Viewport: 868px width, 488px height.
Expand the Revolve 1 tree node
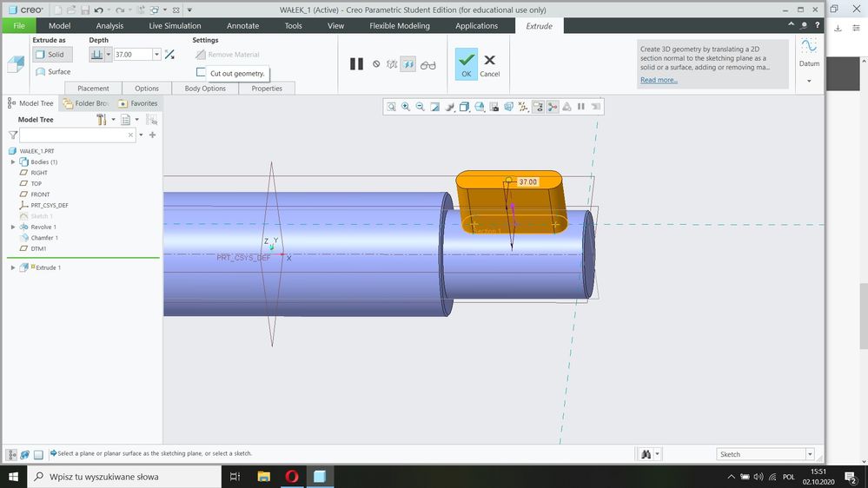click(x=13, y=227)
